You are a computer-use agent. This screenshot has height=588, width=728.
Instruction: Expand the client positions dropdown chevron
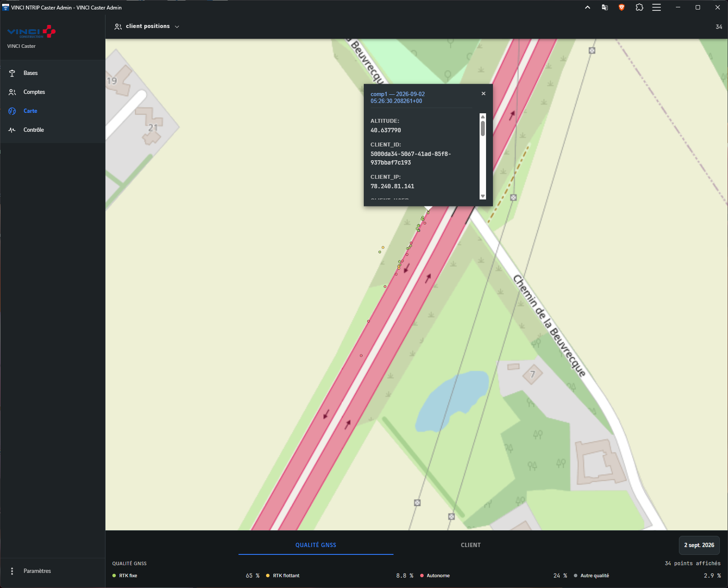pos(177,27)
